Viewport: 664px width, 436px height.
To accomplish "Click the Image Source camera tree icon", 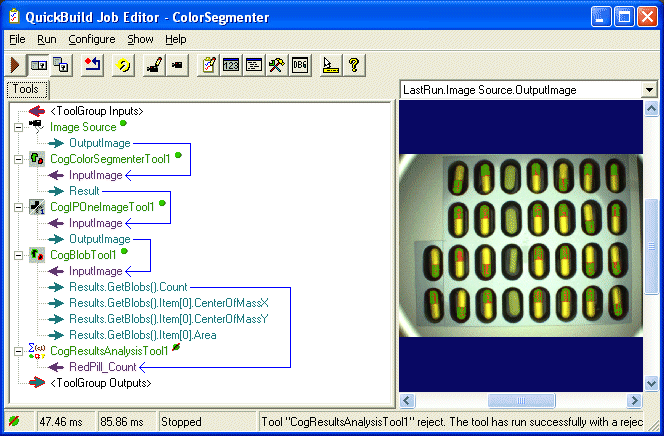I will pyautogui.click(x=37, y=126).
